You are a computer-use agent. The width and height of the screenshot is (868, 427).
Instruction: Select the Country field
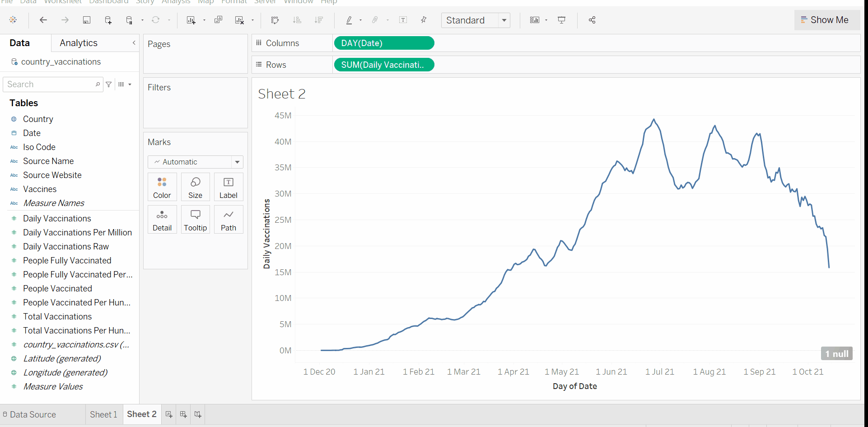pyautogui.click(x=38, y=119)
